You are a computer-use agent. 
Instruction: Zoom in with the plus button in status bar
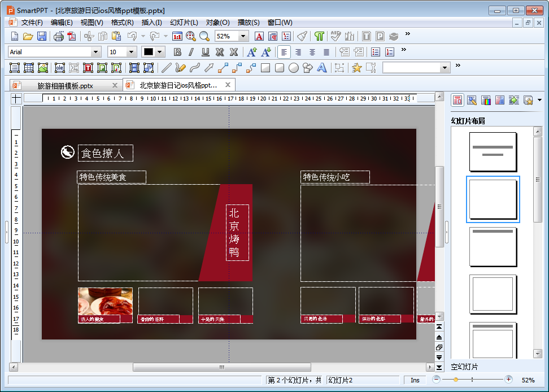click(x=508, y=380)
